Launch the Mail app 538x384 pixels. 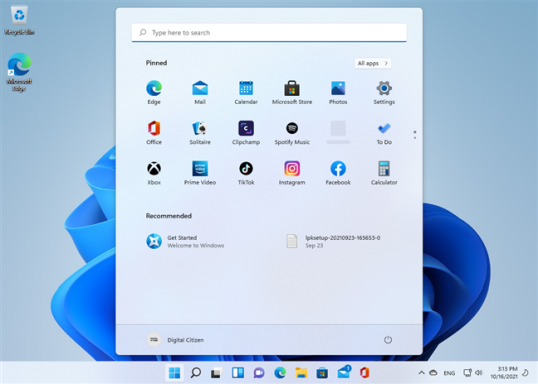[x=200, y=92]
